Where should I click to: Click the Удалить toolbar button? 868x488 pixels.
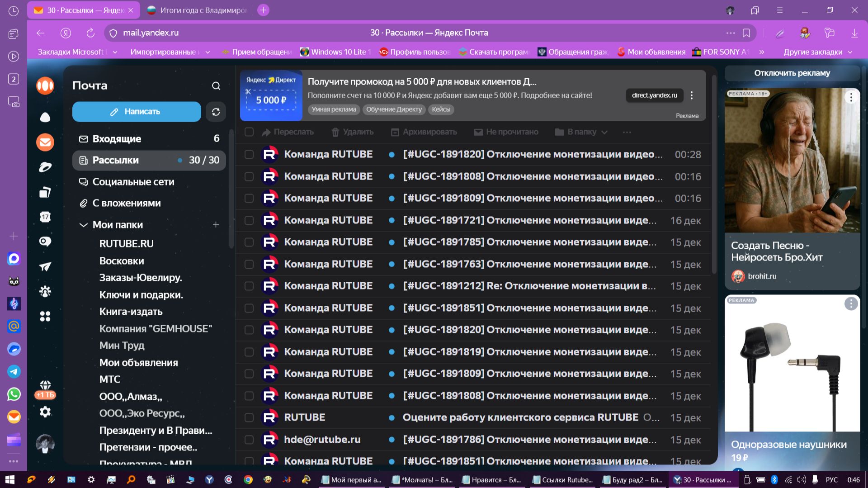point(353,132)
